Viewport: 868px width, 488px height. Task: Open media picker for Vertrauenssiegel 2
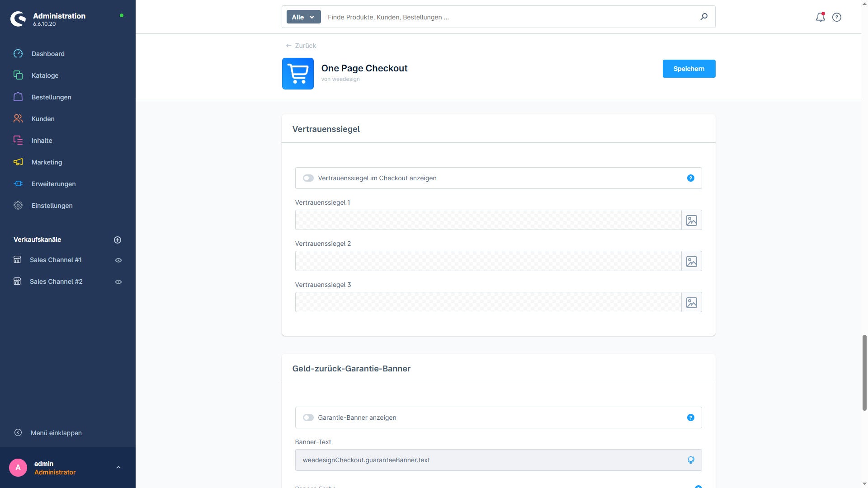692,261
